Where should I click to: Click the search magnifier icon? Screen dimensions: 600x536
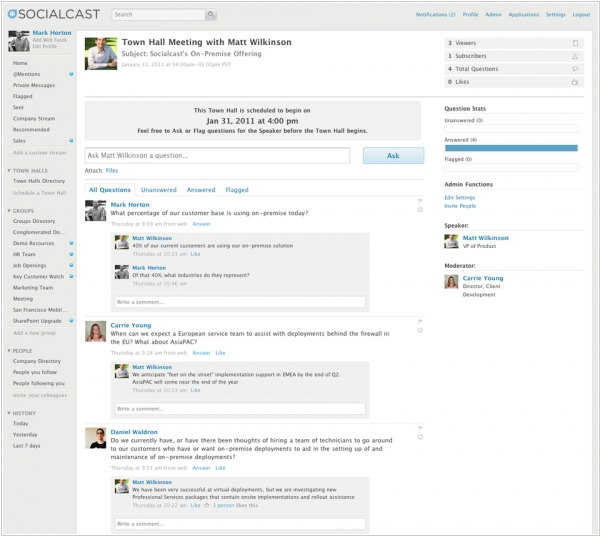pyautogui.click(x=211, y=15)
